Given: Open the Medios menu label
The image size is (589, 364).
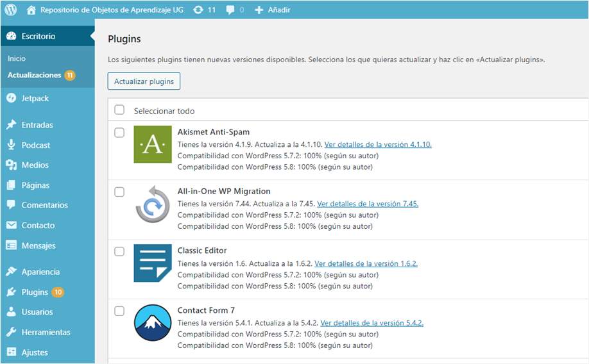Looking at the screenshot, I should (35, 165).
